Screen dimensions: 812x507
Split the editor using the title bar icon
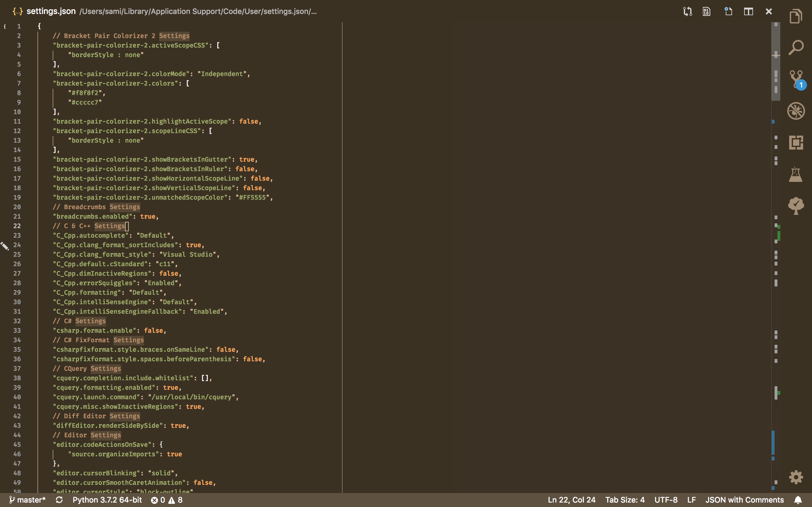coord(748,11)
